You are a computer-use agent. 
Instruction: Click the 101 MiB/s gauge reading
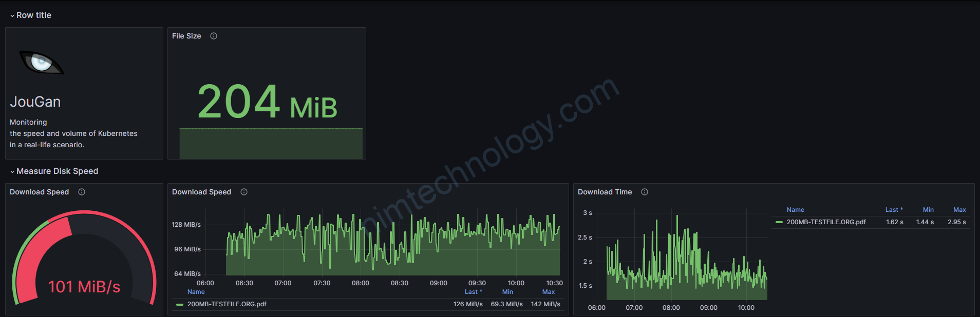coord(84,287)
